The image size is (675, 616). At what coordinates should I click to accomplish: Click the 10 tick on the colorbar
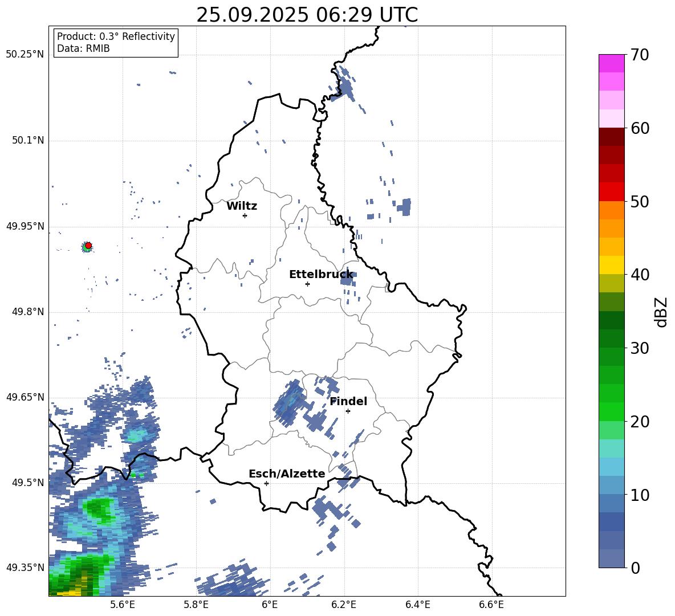point(640,495)
